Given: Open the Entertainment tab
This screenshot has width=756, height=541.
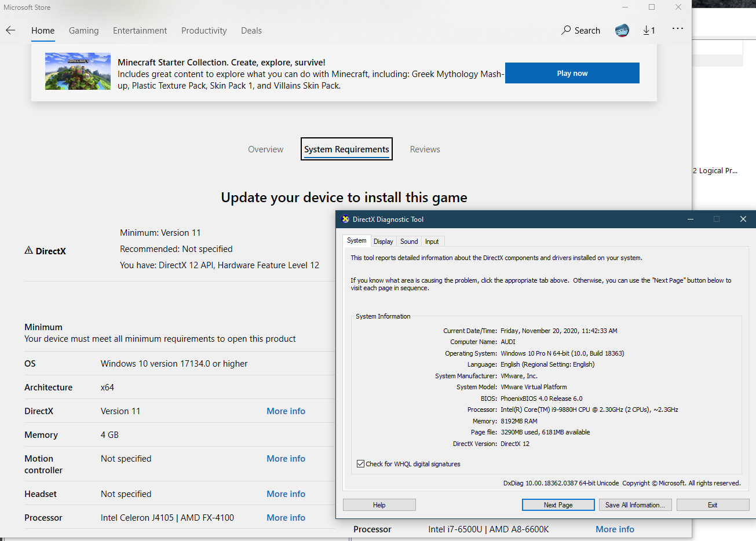Looking at the screenshot, I should pos(140,31).
